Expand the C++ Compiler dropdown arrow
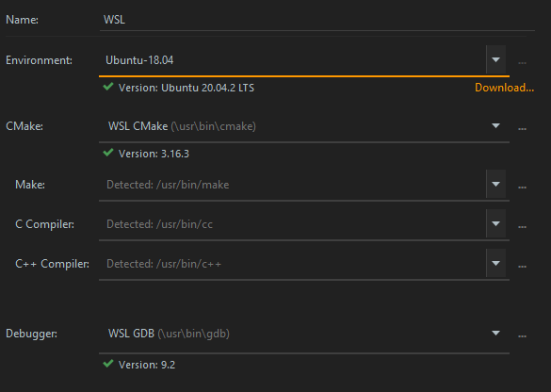Viewport: 551px width, 392px height. click(x=495, y=263)
